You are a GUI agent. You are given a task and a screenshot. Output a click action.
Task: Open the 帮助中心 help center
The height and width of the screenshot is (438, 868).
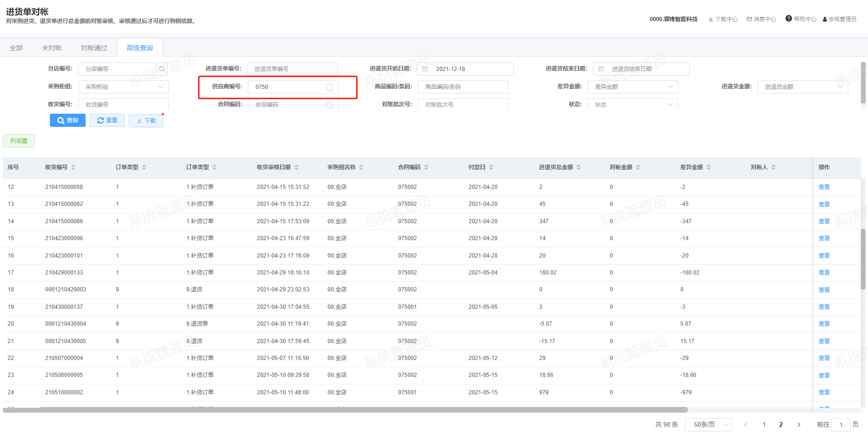coord(801,19)
